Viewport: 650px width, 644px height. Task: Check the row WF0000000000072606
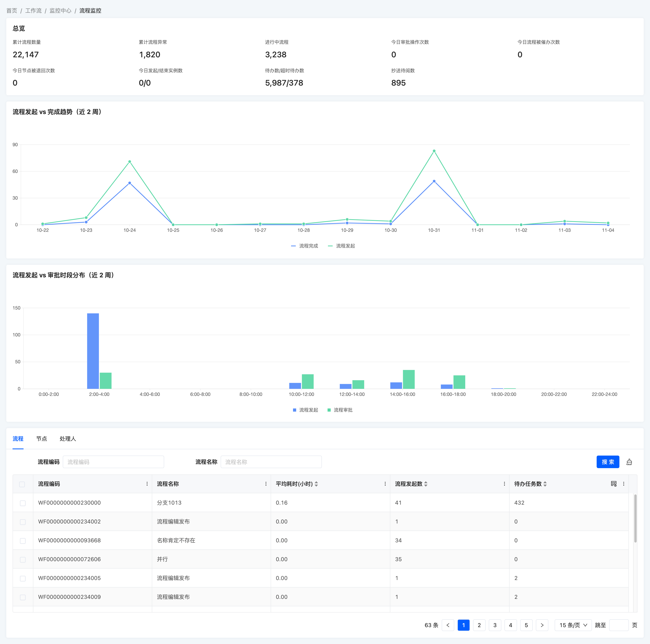[23, 560]
